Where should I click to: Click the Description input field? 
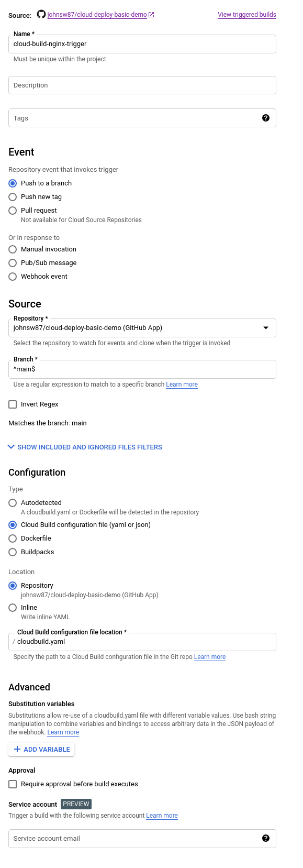[142, 85]
